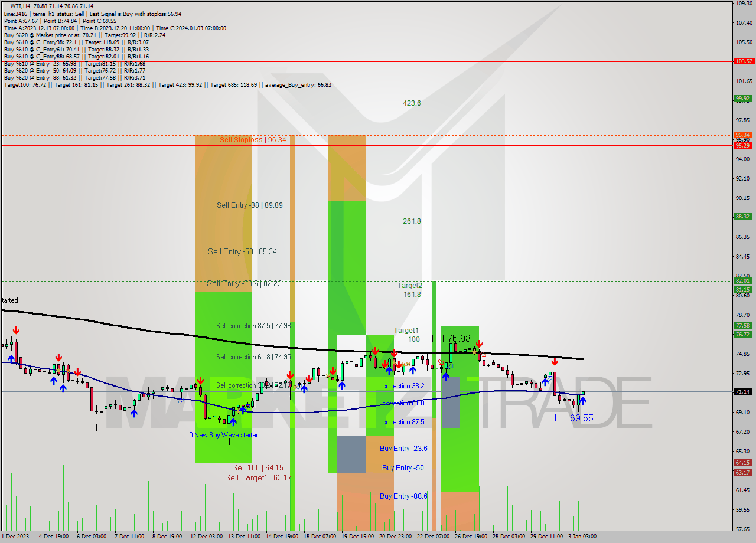Click the blue 'correction 87.5' label
Viewport: 756px width, 543px height.
[404, 422]
